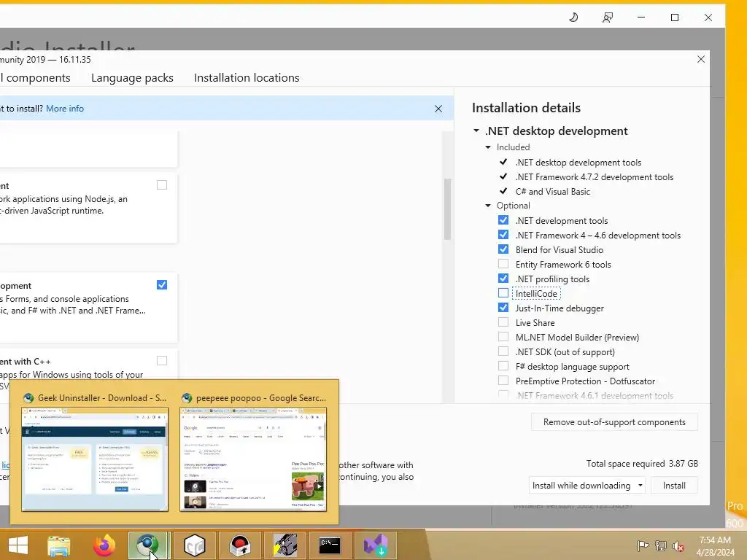747x560 pixels.
Task: Click the Install button
Action: click(674, 485)
